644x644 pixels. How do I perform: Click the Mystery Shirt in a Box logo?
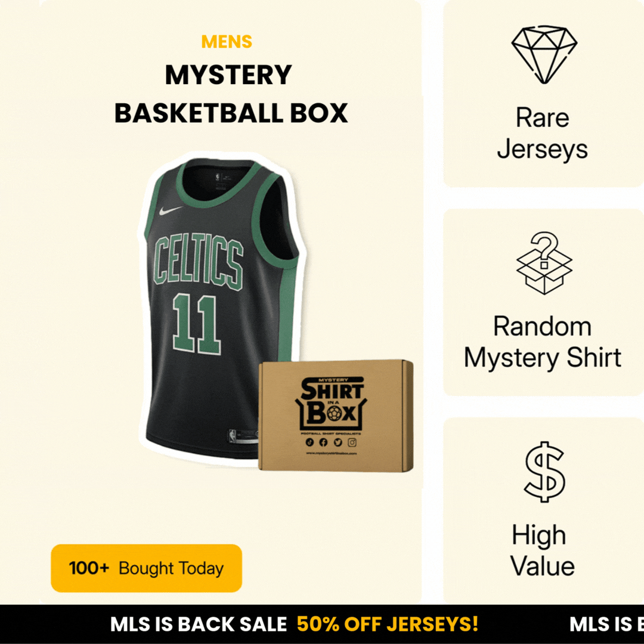pyautogui.click(x=332, y=404)
